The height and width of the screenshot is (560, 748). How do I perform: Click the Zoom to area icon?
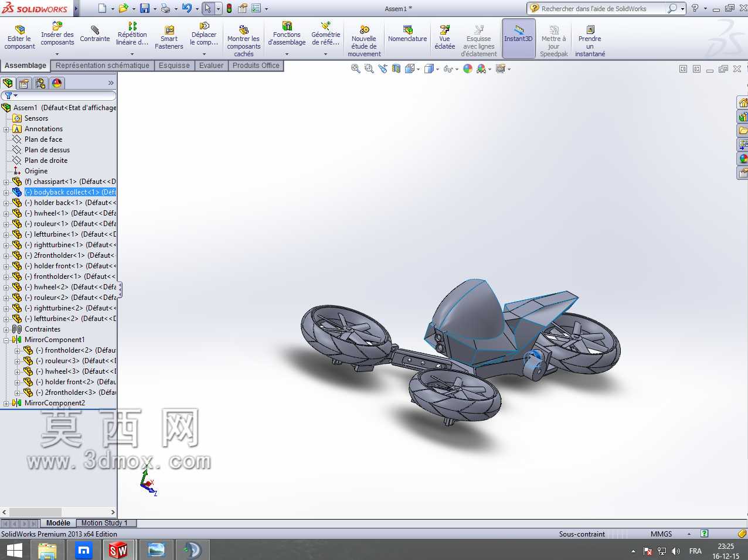coord(369,69)
